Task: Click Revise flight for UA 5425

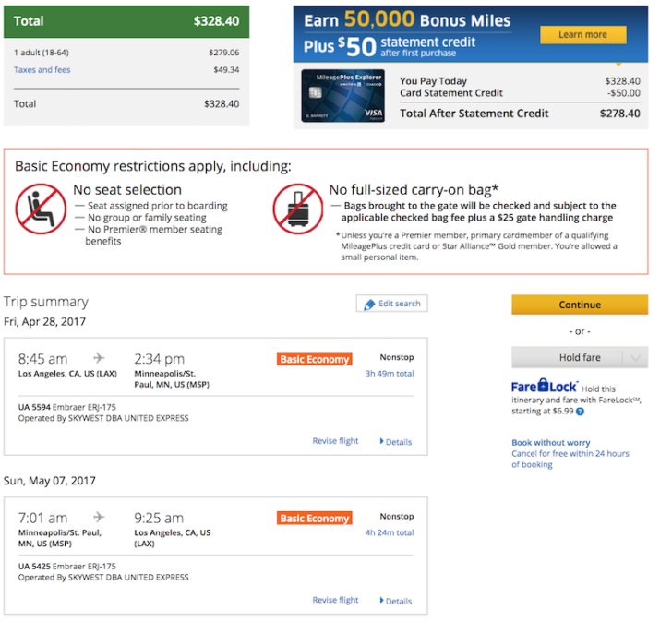Action: pos(335,601)
